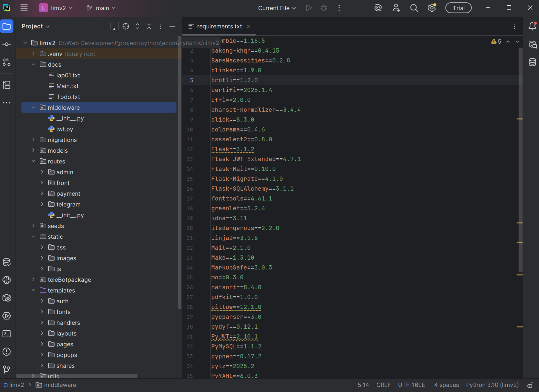
Task: Click the Python 3.10 (limv2) interpreter
Action: (x=492, y=385)
